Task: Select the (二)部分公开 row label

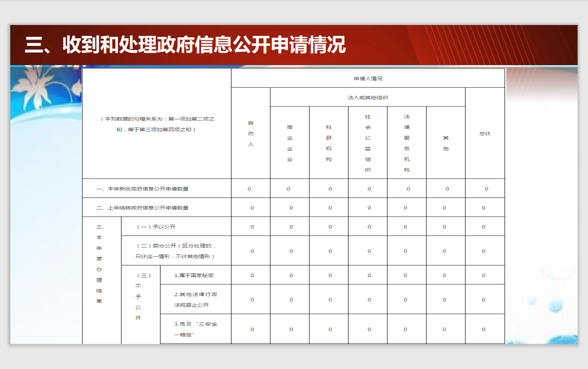Action: point(176,251)
